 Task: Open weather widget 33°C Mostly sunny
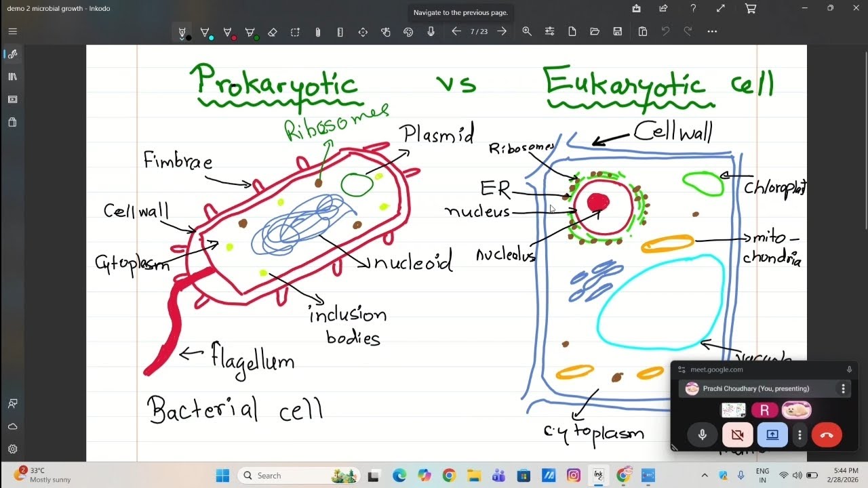pos(42,475)
